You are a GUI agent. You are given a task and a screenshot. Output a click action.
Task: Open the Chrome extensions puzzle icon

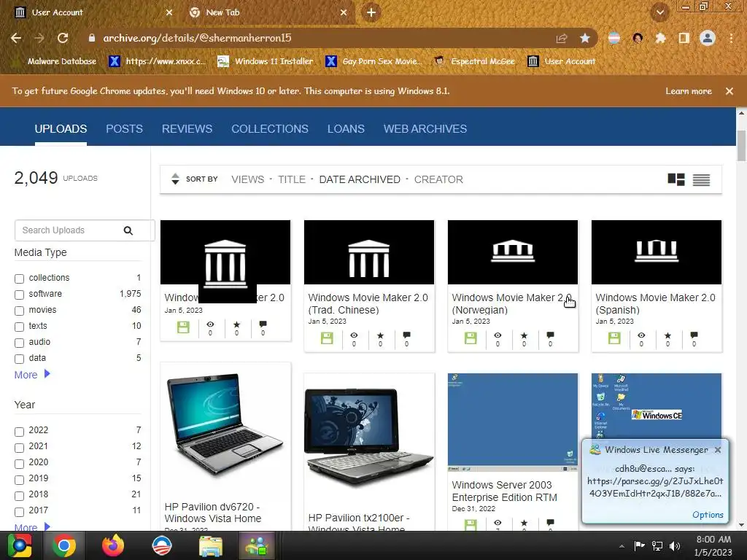coord(660,38)
